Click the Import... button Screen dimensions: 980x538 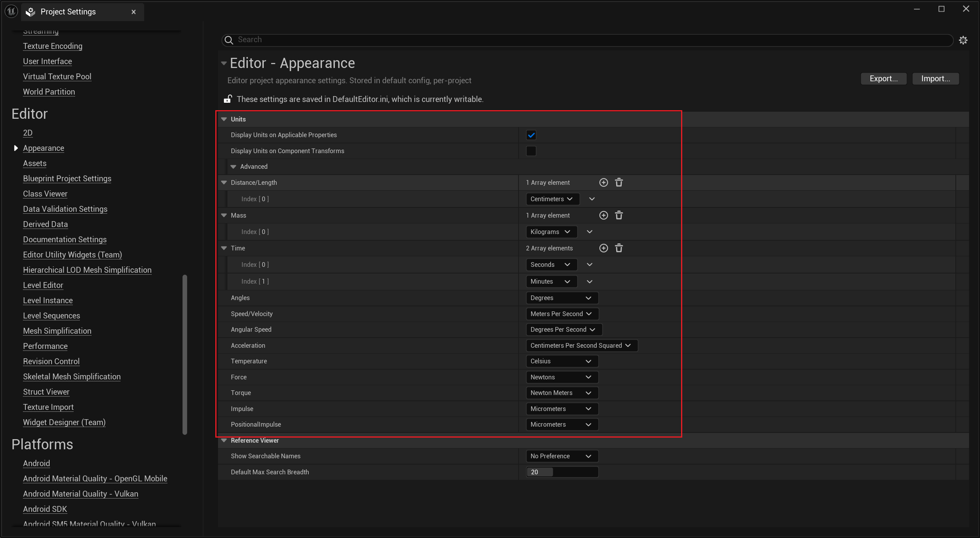tap(935, 79)
